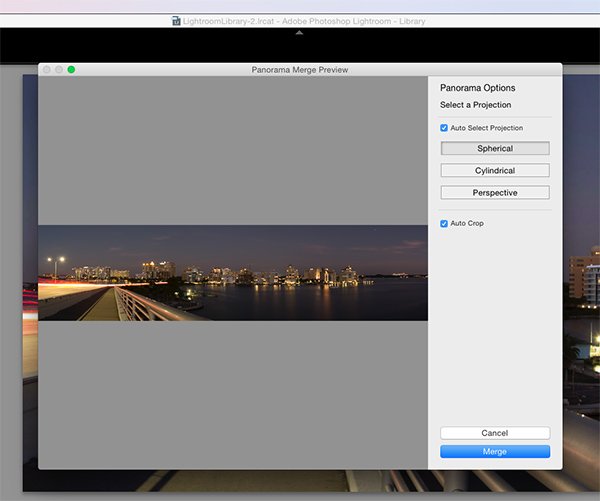This screenshot has width=600, height=501.
Task: Click the Panorama Merge Preview title bar
Action: [300, 69]
